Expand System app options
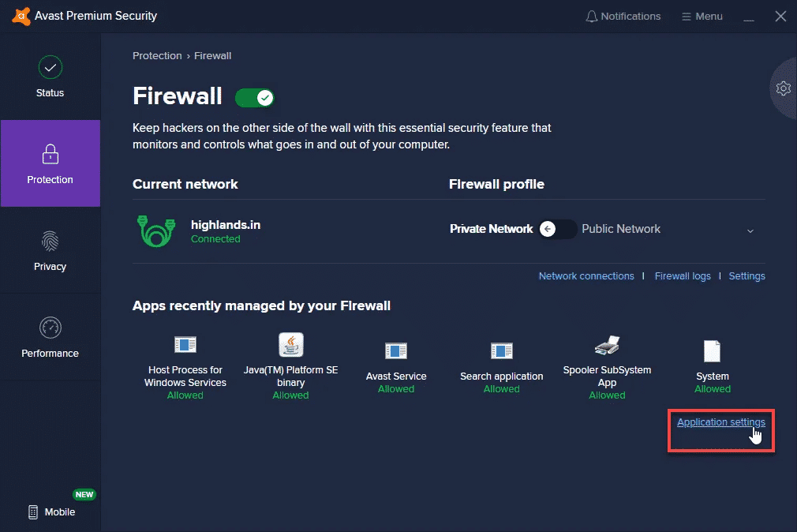 (x=712, y=351)
